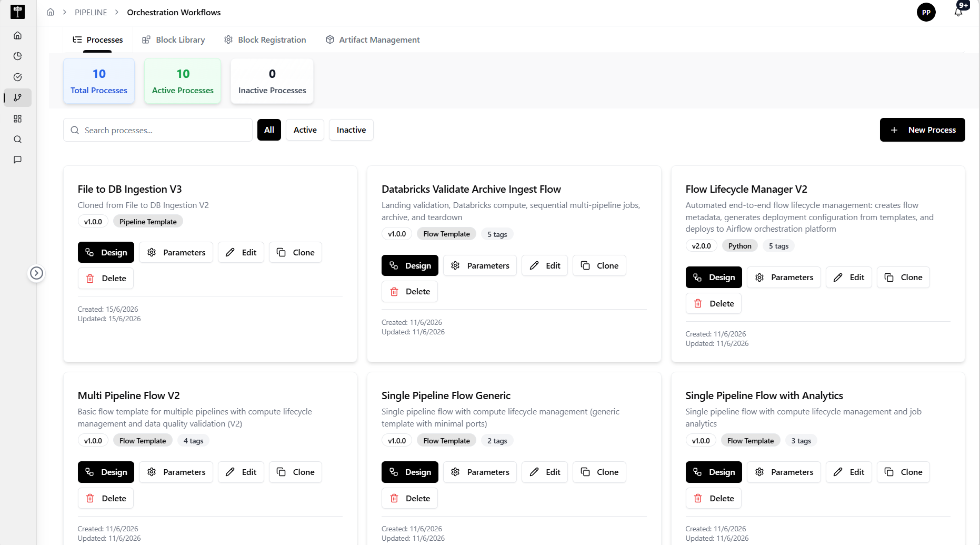The image size is (980, 545).
Task: Open Parameters for Databricks Validate Archive Ingest Flow
Action: [480, 265]
